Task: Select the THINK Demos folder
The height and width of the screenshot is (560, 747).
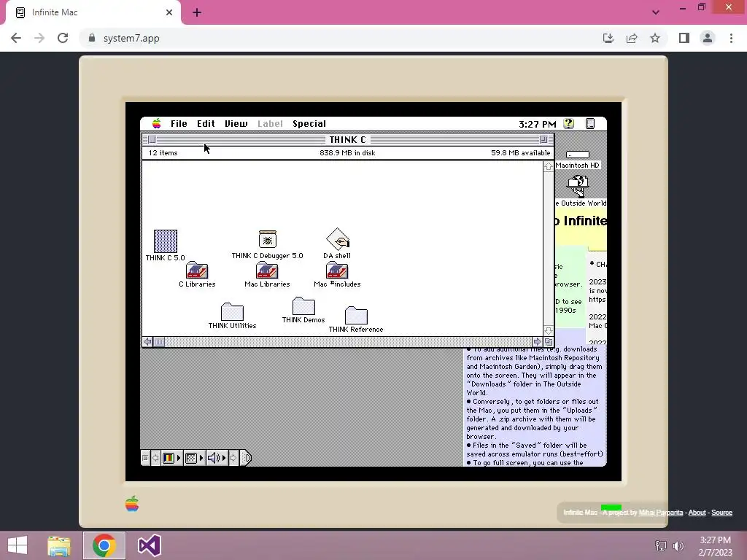Action: click(303, 306)
